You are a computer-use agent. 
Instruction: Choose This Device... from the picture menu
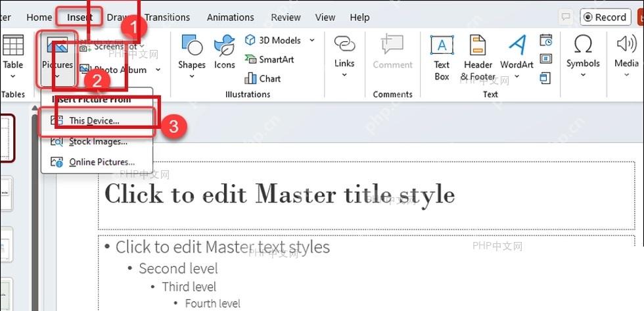tap(97, 121)
